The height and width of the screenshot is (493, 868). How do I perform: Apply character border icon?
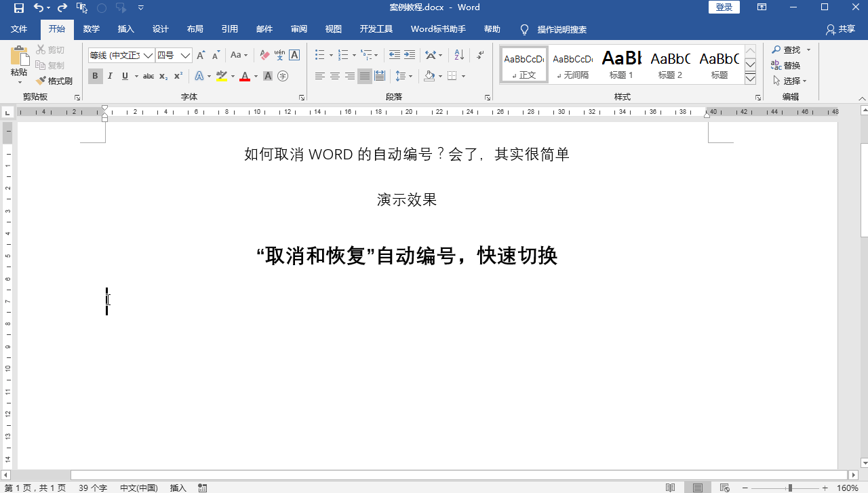tap(294, 56)
